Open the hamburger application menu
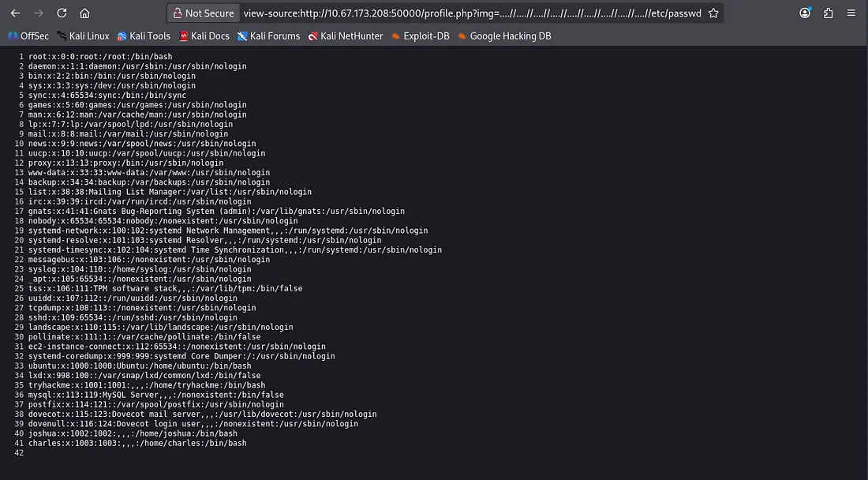 click(x=852, y=13)
